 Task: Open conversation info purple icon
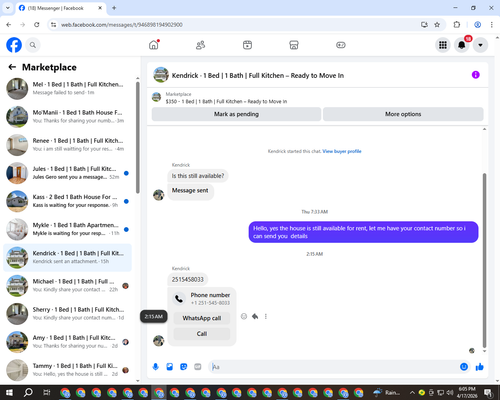476,75
